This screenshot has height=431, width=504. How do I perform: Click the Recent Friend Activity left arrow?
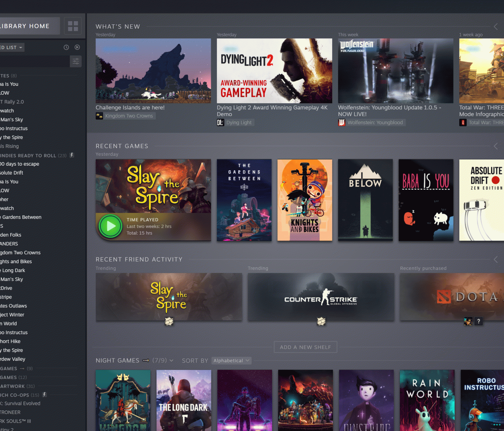(496, 260)
